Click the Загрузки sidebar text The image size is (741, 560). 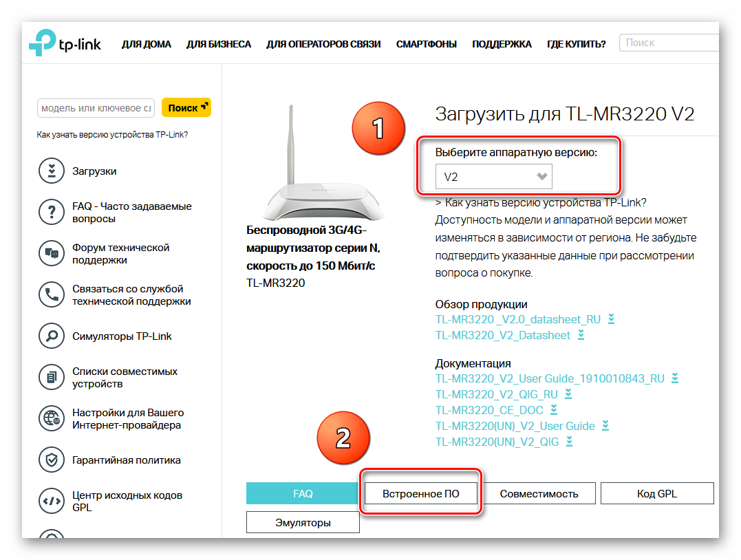(x=94, y=171)
